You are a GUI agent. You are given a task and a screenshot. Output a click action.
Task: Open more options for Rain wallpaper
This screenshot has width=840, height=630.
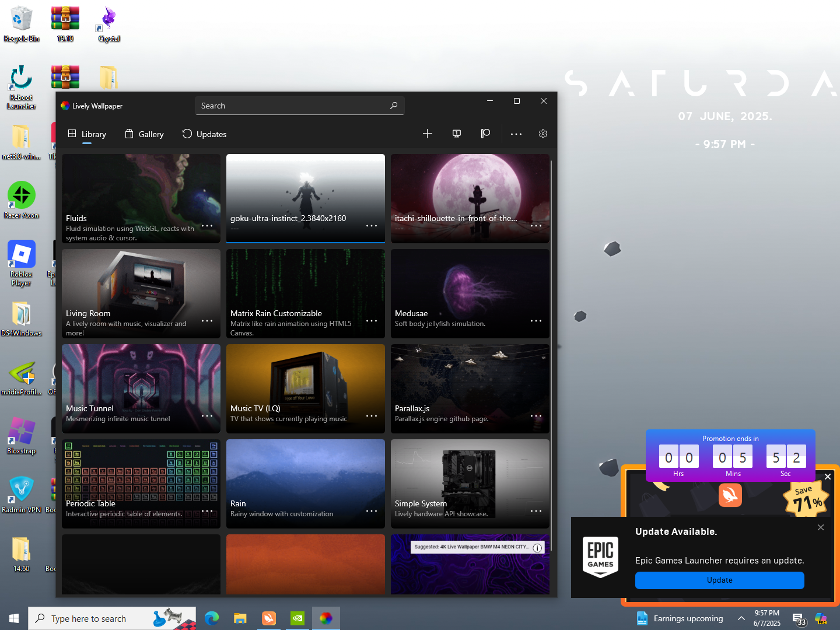(x=372, y=511)
